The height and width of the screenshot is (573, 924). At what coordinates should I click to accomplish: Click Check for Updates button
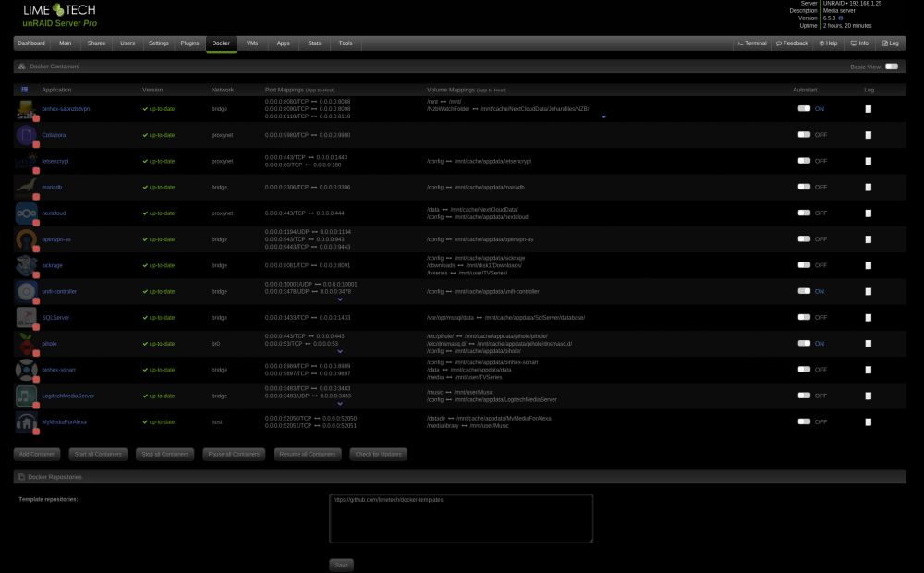point(378,455)
